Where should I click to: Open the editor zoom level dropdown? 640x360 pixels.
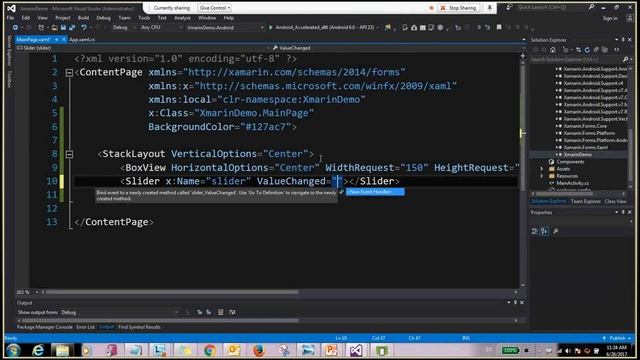36,292
